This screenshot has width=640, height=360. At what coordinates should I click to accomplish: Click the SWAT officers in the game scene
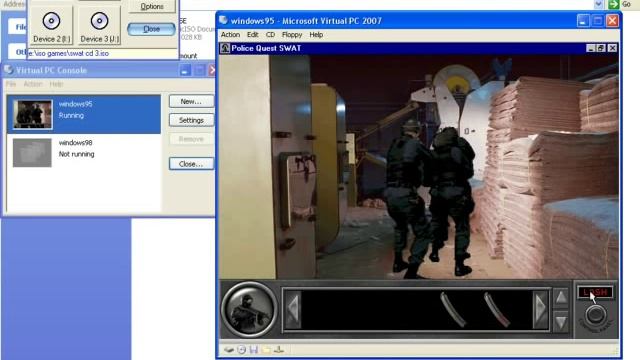pyautogui.click(x=430, y=199)
